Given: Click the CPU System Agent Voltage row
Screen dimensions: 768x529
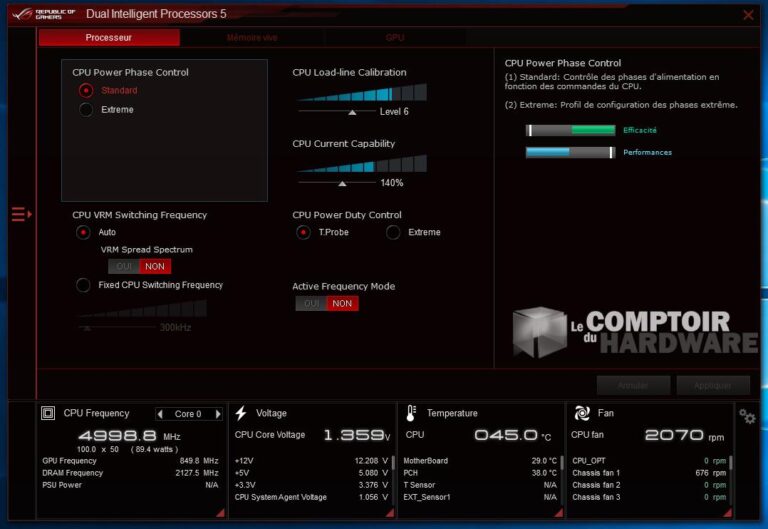Looking at the screenshot, I should click(x=311, y=497).
